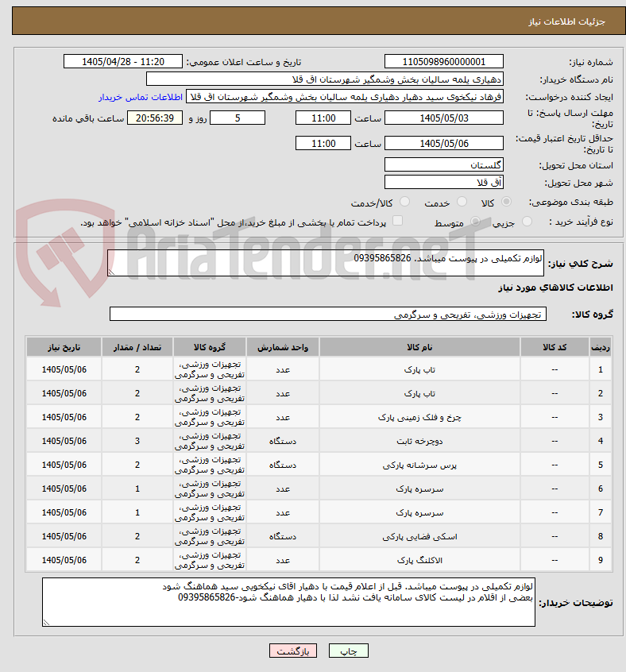Select the کالا radio button
This screenshot has width=626, height=672.
(x=506, y=202)
